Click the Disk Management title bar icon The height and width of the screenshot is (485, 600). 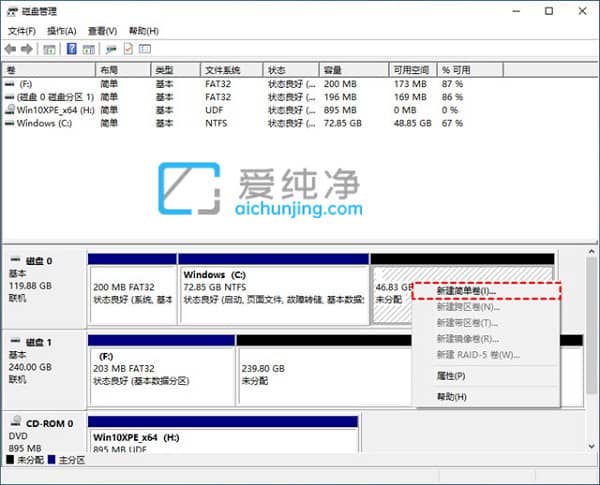pyautogui.click(x=13, y=11)
